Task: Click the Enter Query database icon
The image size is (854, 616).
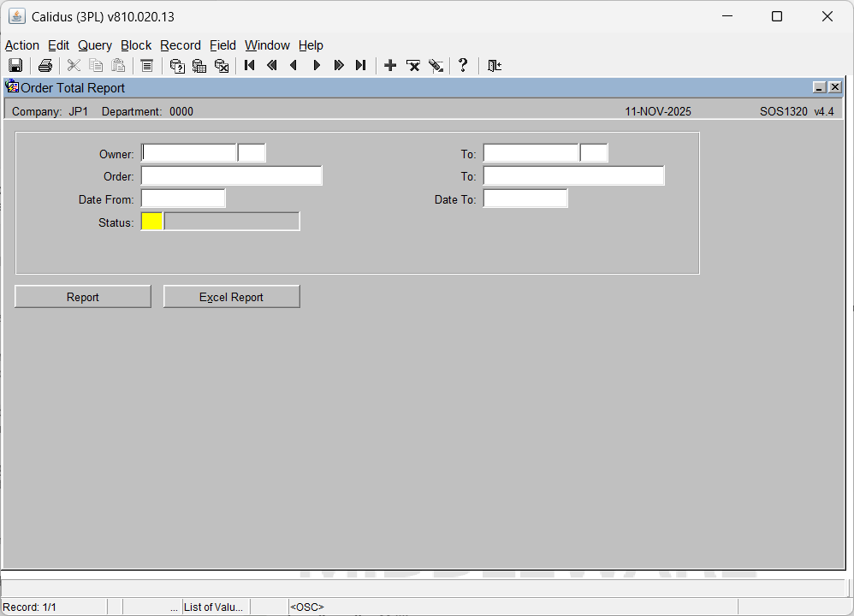Action: (x=177, y=66)
